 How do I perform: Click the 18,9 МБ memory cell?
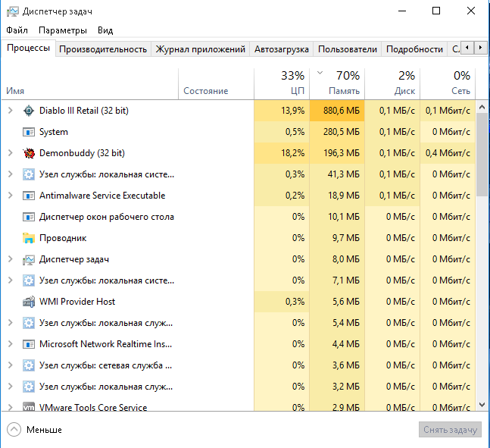tap(337, 196)
